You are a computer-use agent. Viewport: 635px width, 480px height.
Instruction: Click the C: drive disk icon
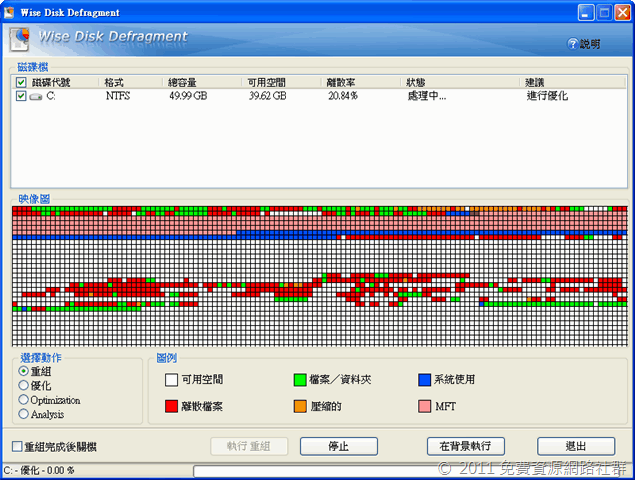(x=36, y=96)
